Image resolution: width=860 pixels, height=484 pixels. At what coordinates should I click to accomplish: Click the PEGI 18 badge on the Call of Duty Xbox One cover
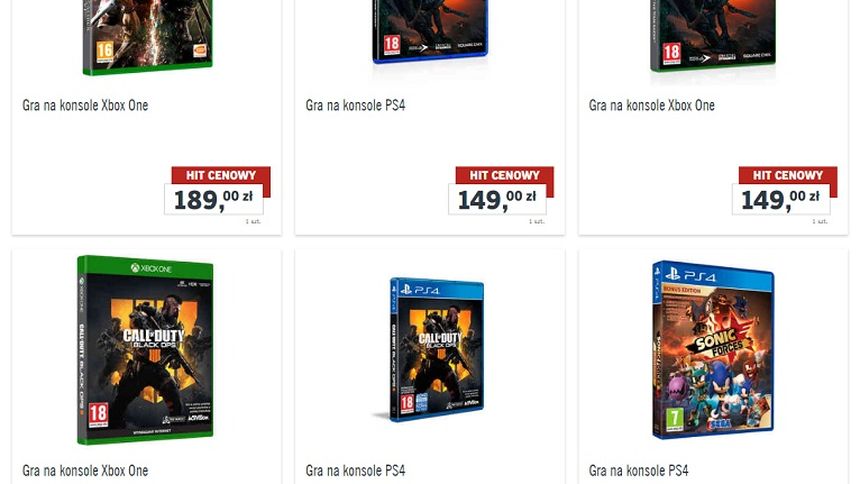click(98, 415)
